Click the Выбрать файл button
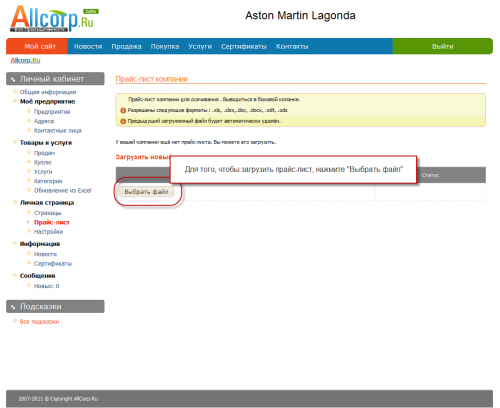 click(x=146, y=192)
